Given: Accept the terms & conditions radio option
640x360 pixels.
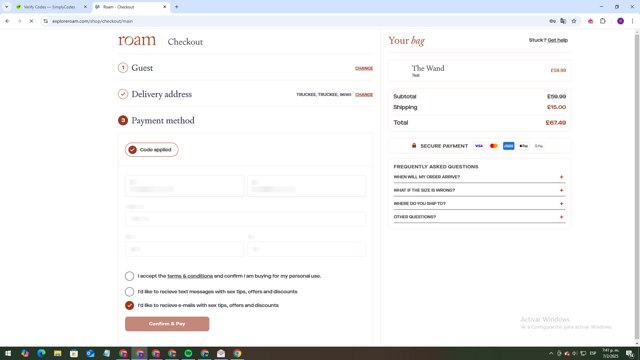Looking at the screenshot, I should (x=129, y=276).
